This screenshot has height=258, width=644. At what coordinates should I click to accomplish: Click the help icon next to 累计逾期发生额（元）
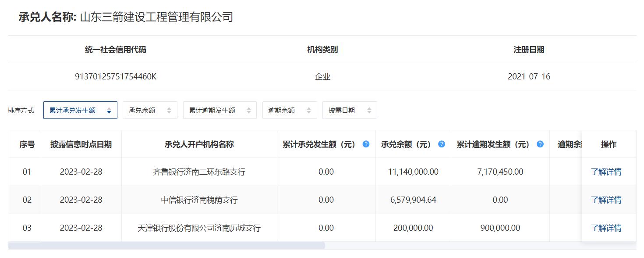pyautogui.click(x=540, y=144)
